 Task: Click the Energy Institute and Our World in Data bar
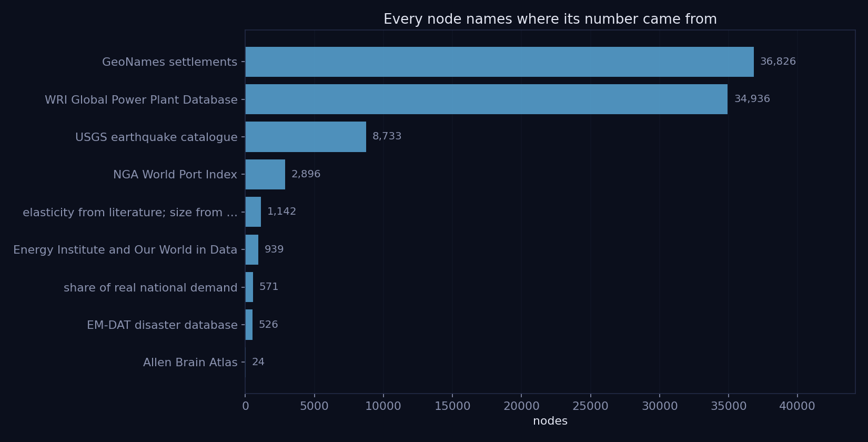[252, 249]
